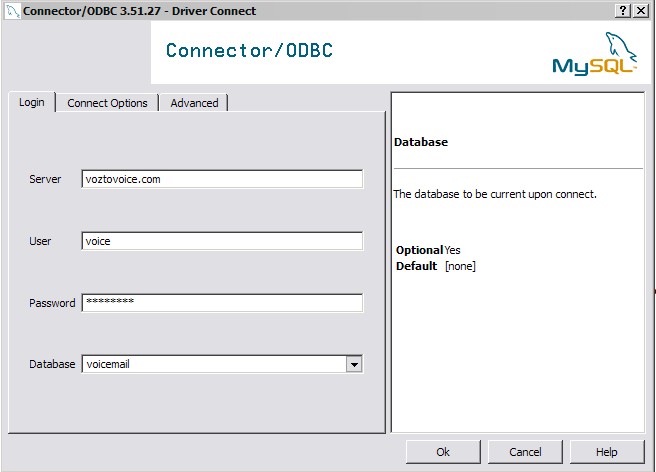
Task: Click inside the Database combo box text
Action: (x=212, y=365)
